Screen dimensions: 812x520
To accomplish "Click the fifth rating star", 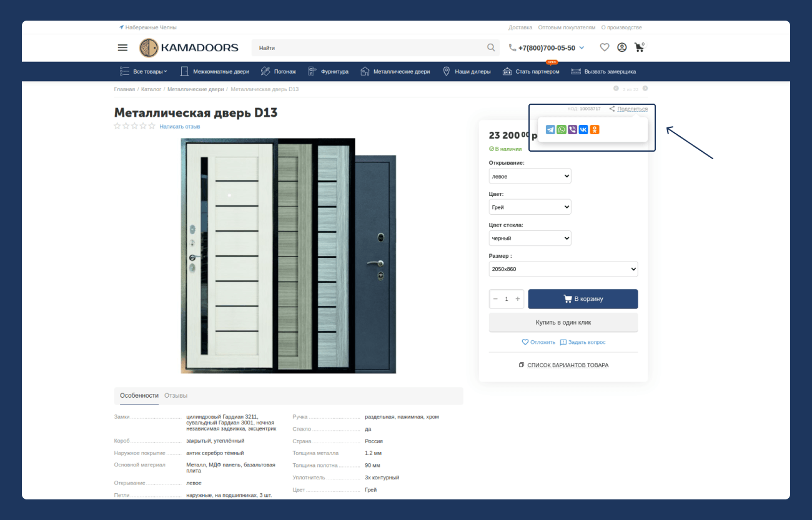I will click(x=152, y=126).
